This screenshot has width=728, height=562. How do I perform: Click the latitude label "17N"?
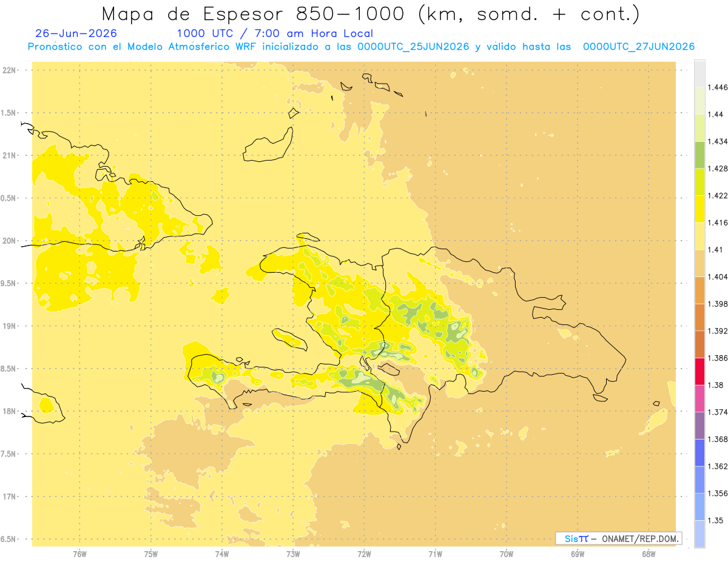[9, 497]
